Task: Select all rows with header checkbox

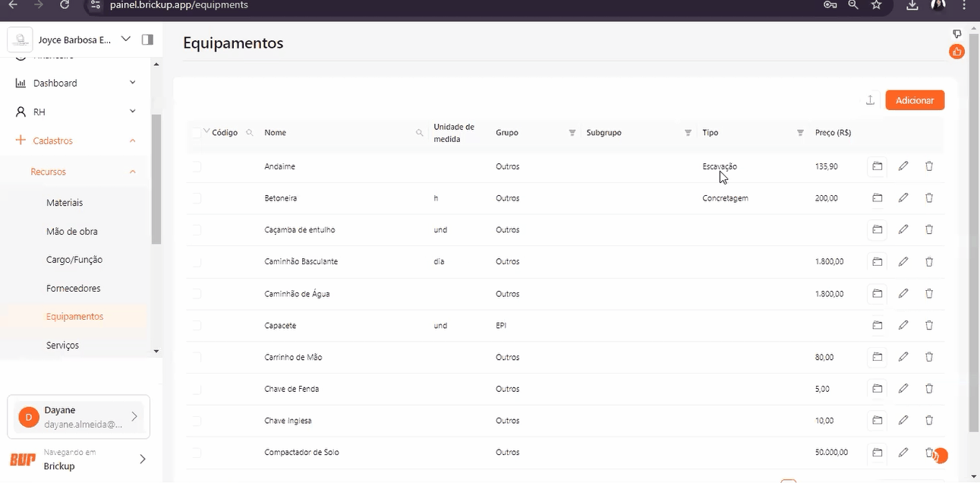Action: point(197,133)
